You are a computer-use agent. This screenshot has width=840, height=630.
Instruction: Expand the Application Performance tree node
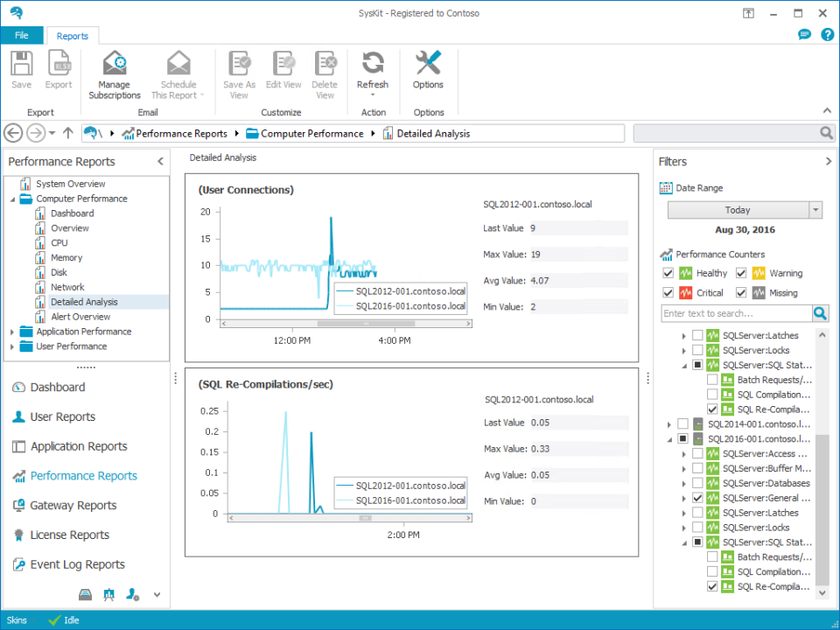coord(12,332)
